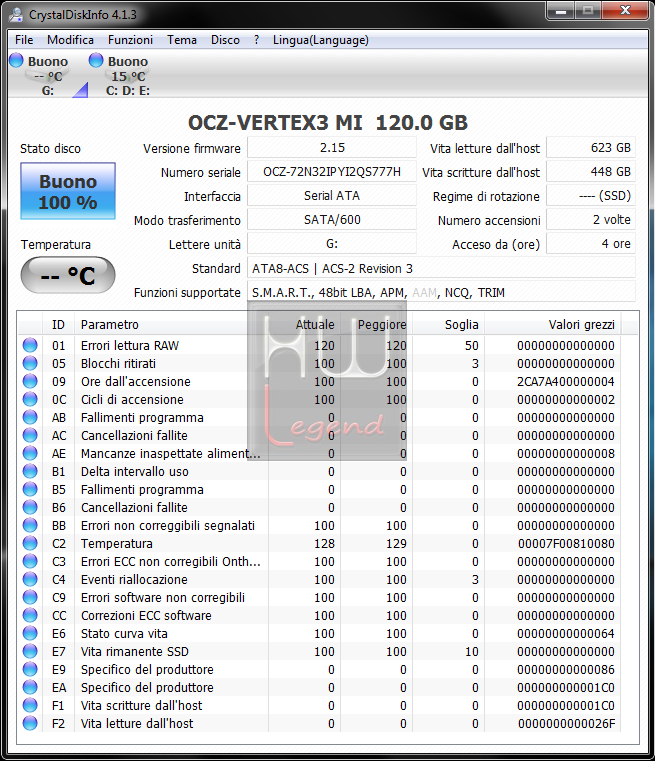Click status icon of row AB
The image size is (655, 761).
tap(30, 417)
